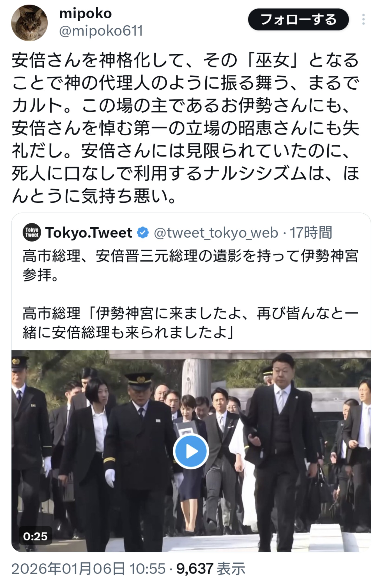This screenshot has width=382, height=588.
Task: View the 9,637 表示 view count
Action: (211, 568)
